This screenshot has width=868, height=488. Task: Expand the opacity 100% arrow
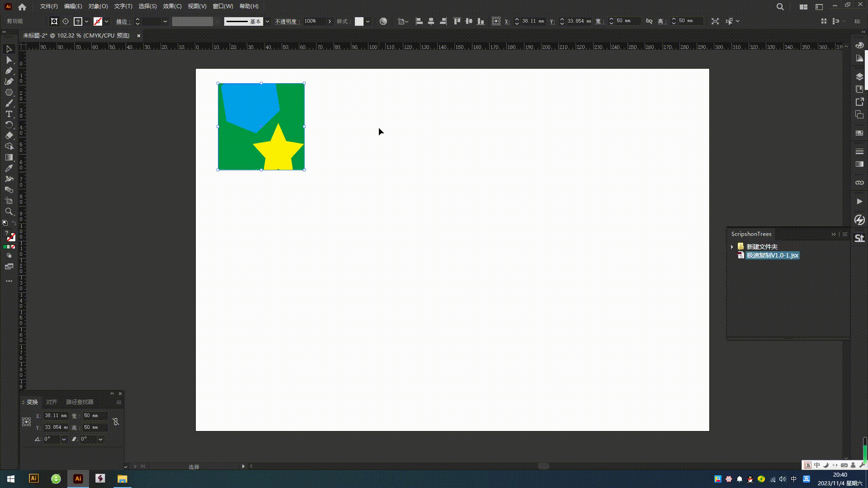(x=330, y=21)
